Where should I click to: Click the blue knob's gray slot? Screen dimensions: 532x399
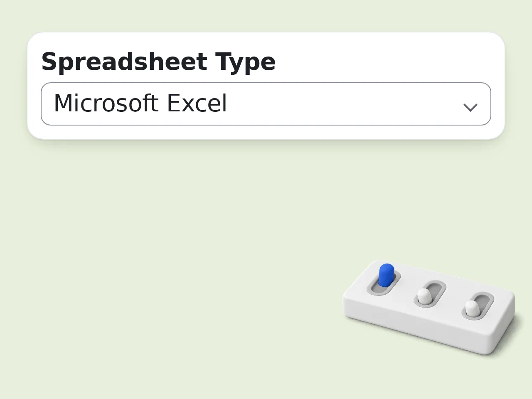click(x=384, y=283)
